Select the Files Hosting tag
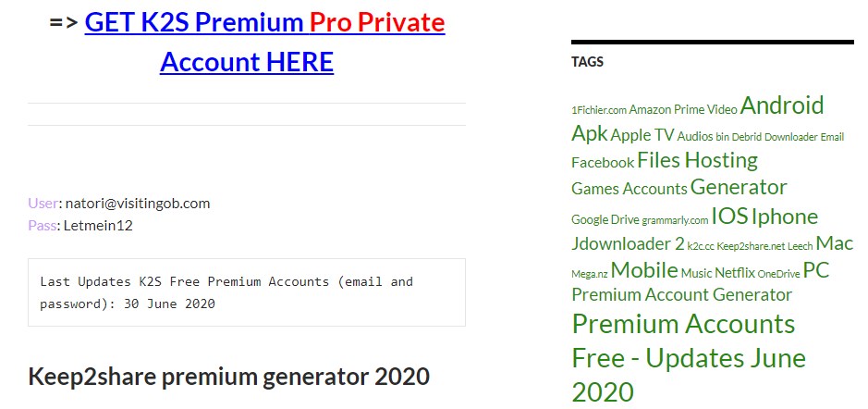 [698, 160]
